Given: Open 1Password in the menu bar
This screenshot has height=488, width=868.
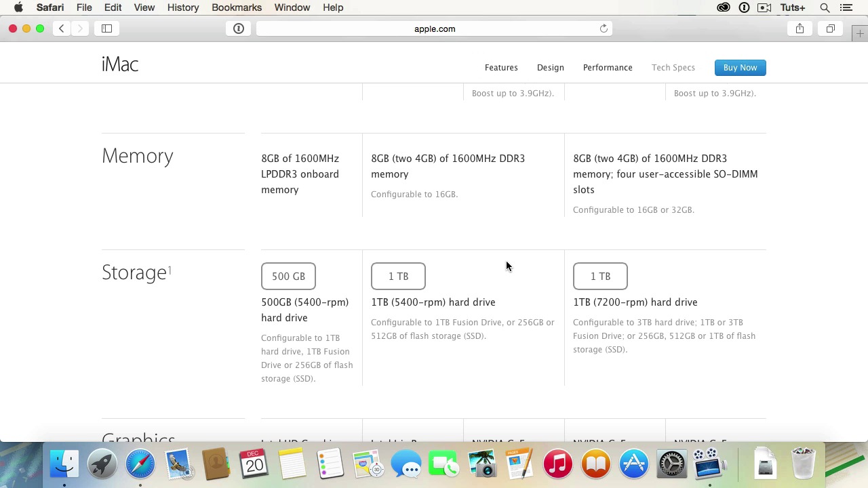Looking at the screenshot, I should tap(744, 7).
